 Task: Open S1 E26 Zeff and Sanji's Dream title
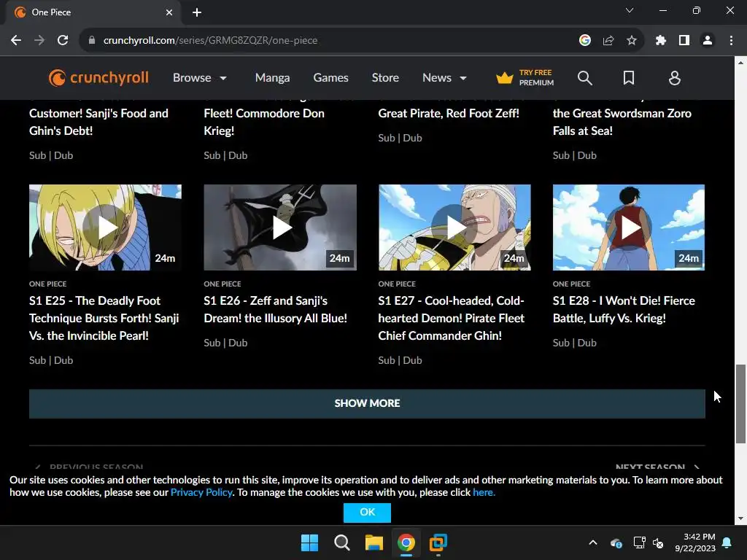[275, 309]
